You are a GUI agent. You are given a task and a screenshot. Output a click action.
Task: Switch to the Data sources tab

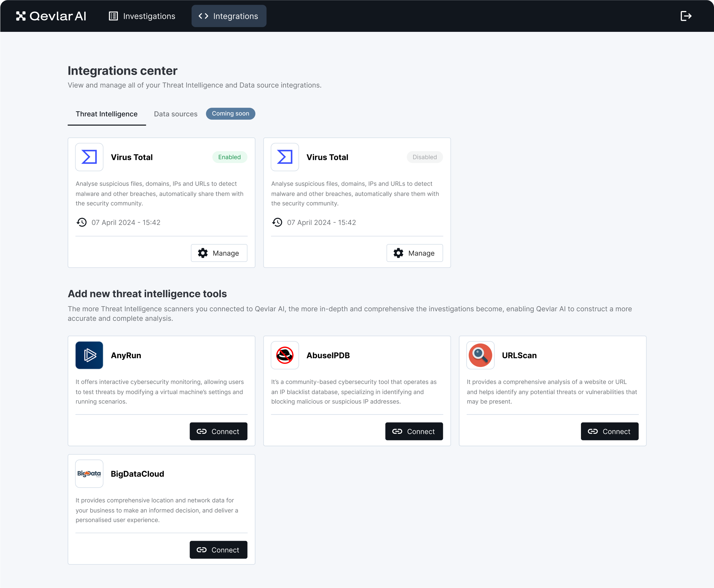[x=176, y=114]
